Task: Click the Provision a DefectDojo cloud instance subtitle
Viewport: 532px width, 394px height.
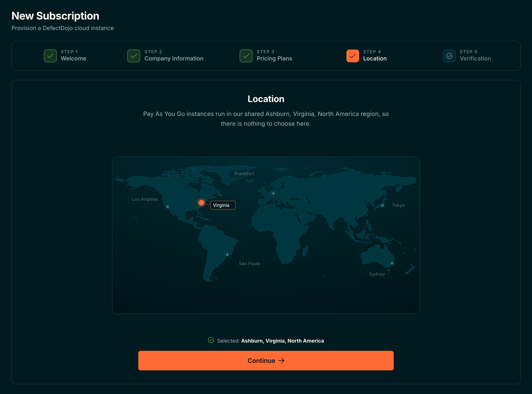Action: coord(63,28)
